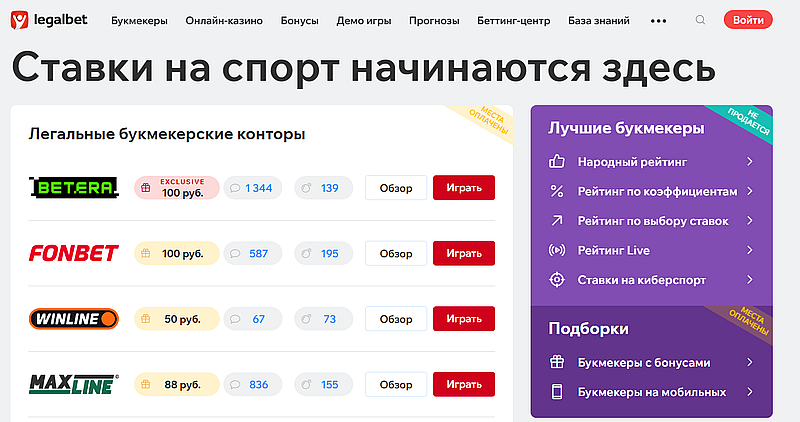Image resolution: width=800 pixels, height=422 pixels.
Task: Click Играть for Winline
Action: click(464, 319)
